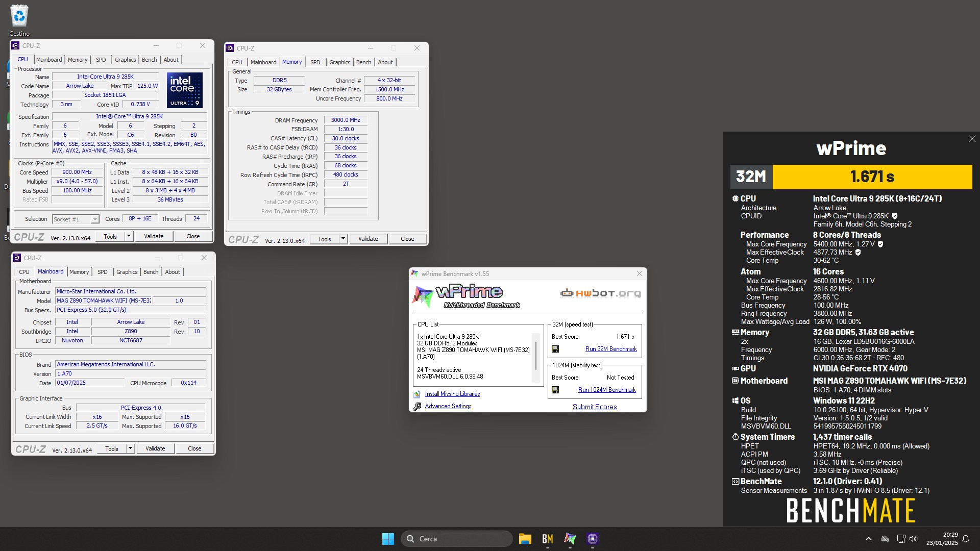Click Validate in the CPU window
The width and height of the screenshot is (980, 551).
coord(154,236)
